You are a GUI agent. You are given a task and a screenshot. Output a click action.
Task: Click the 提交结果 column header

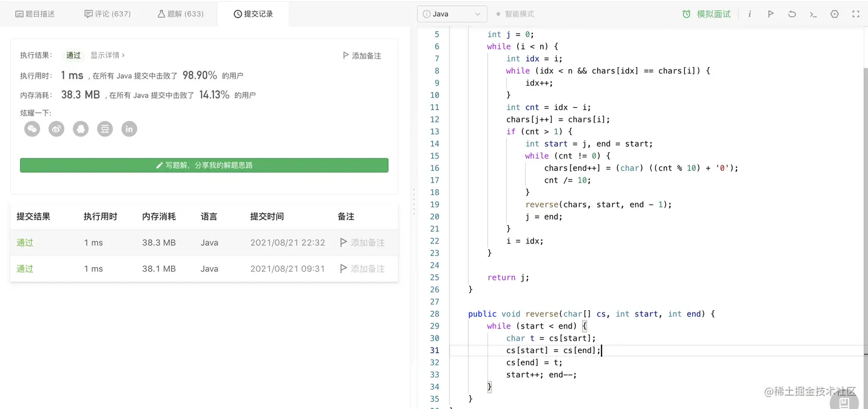pyautogui.click(x=33, y=217)
